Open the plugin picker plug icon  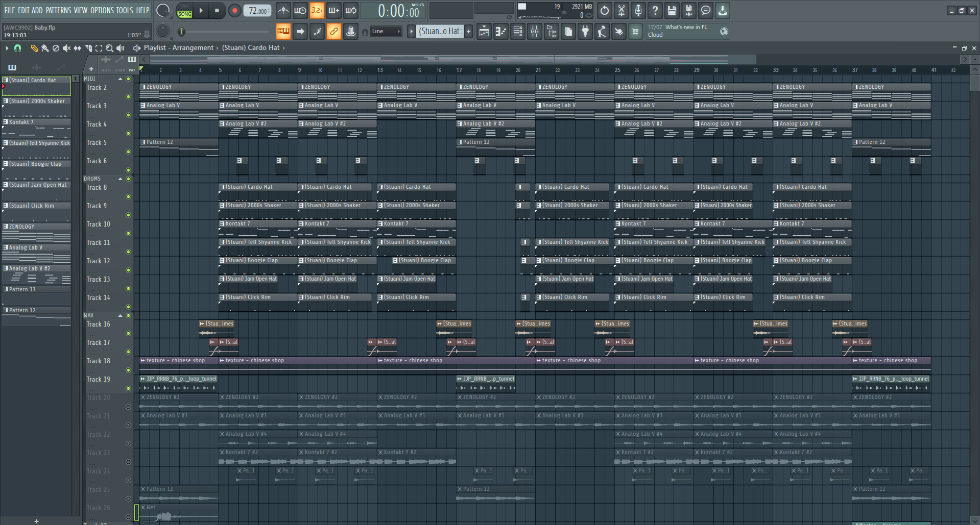pyautogui.click(x=585, y=32)
